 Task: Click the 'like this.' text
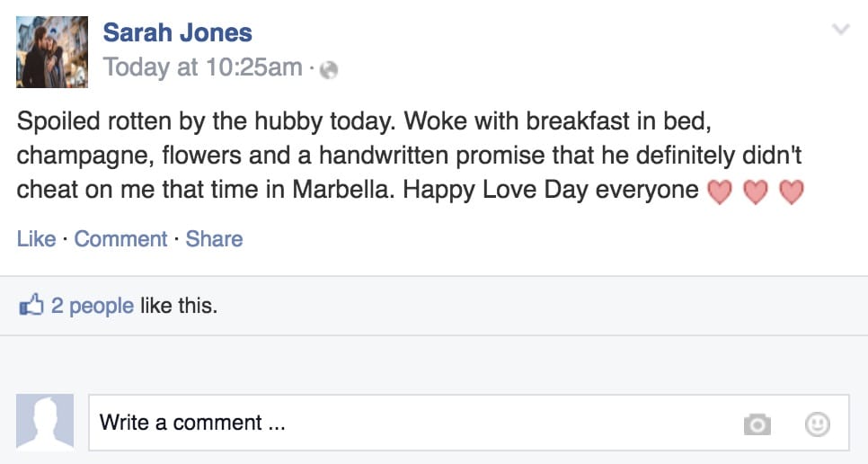pos(179,306)
